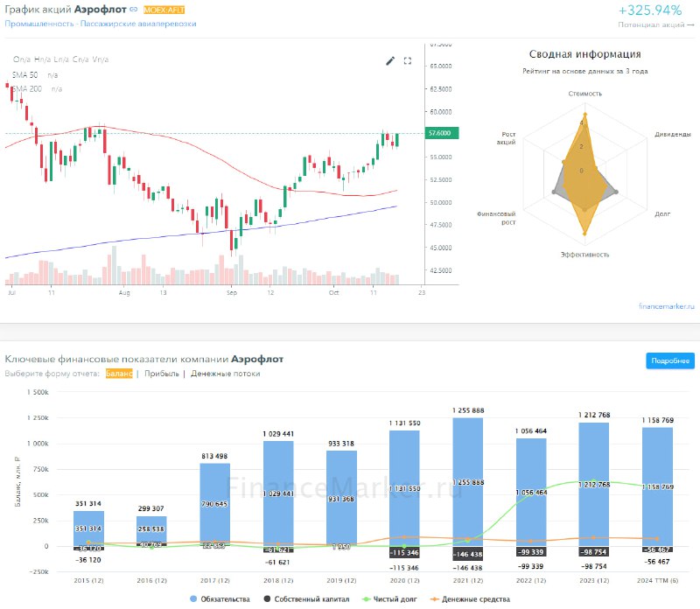Screen dimensions: 700x609
Task: Click the Aug date label on the chart
Action: pyautogui.click(x=124, y=292)
